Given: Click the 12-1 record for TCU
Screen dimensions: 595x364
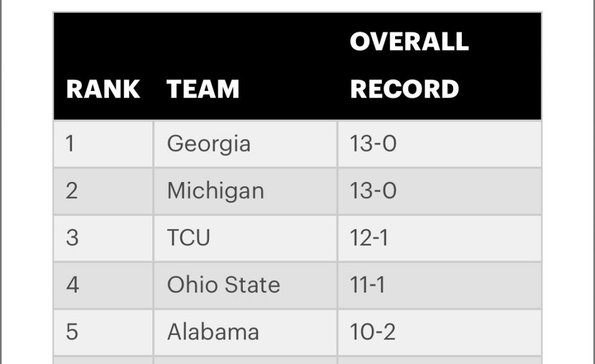Looking at the screenshot, I should tap(369, 238).
